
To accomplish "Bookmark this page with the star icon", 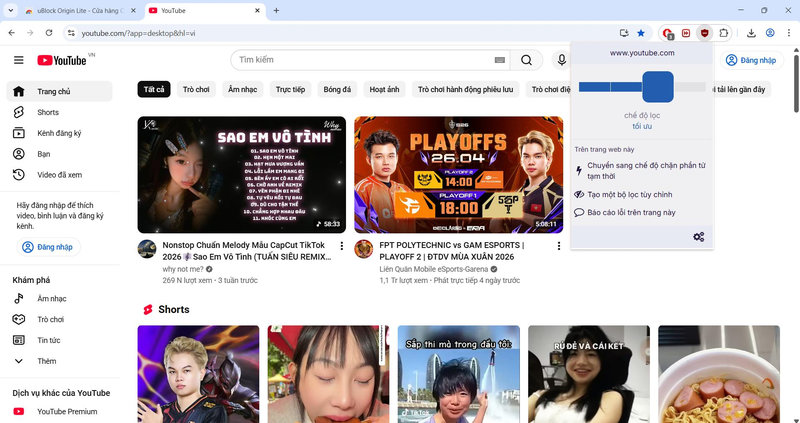I will click(641, 33).
